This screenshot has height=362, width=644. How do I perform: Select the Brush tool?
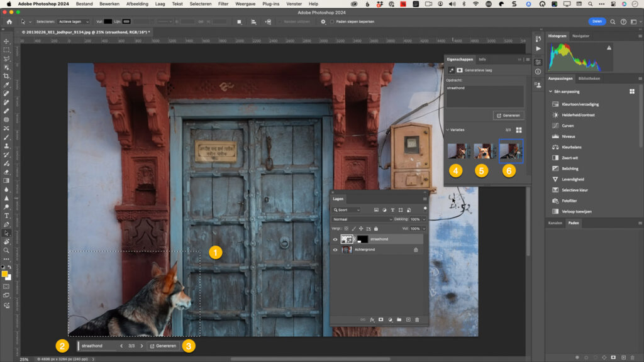(x=6, y=137)
